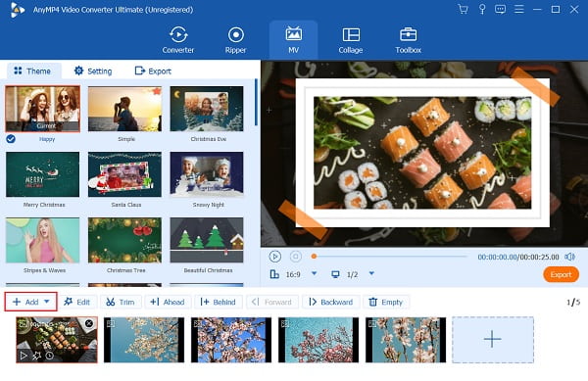Remove the sushi clip with X
588x381 pixels.
[89, 323]
